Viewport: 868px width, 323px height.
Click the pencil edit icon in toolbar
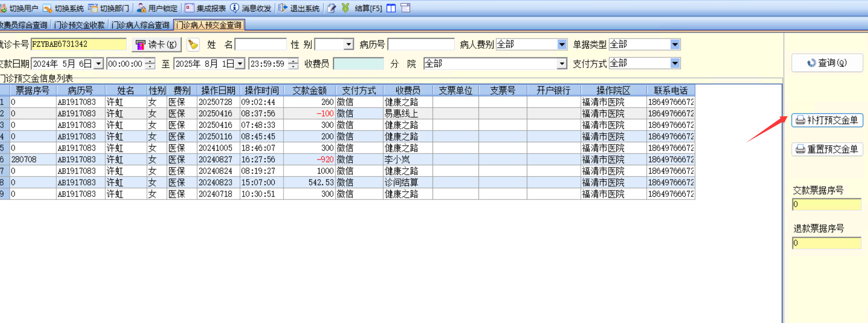(331, 8)
